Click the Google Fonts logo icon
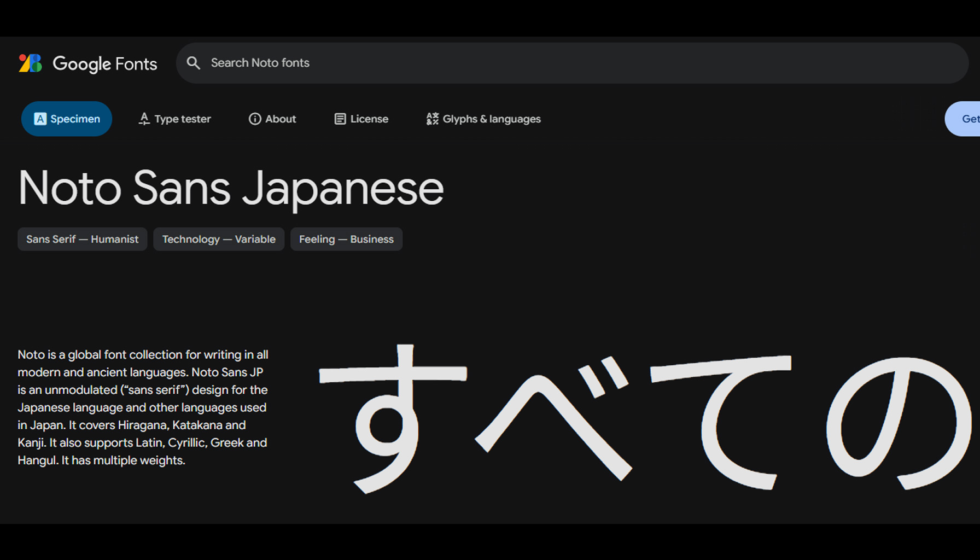980x560 pixels. tap(31, 63)
